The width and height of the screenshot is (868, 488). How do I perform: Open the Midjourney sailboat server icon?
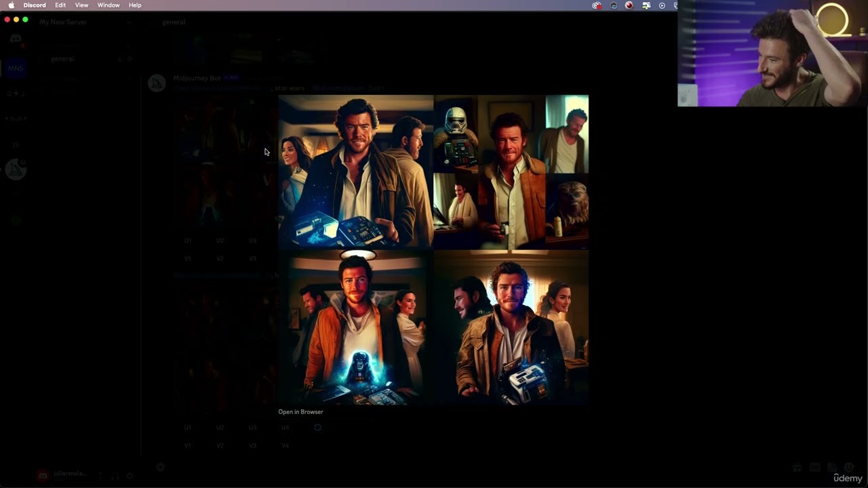16,169
